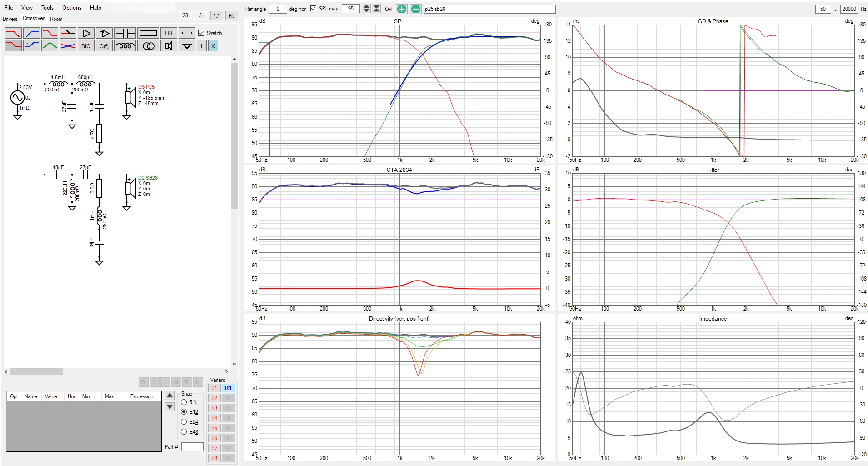Open the Options menu
868x466 pixels.
pos(72,8)
